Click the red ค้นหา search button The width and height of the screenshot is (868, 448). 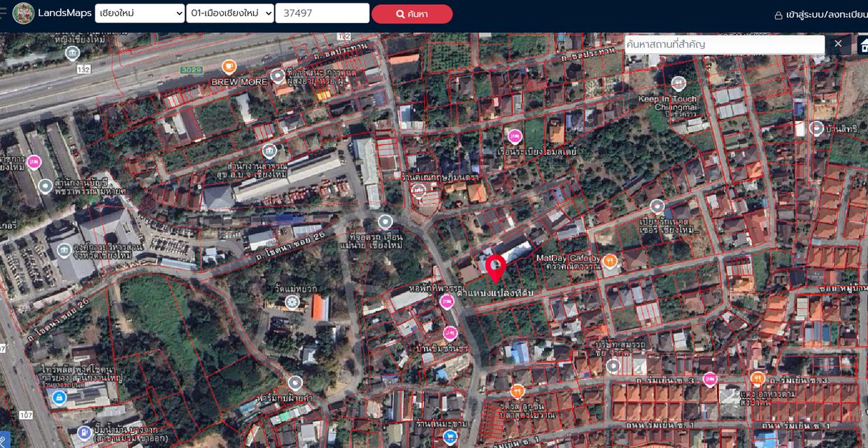[412, 14]
